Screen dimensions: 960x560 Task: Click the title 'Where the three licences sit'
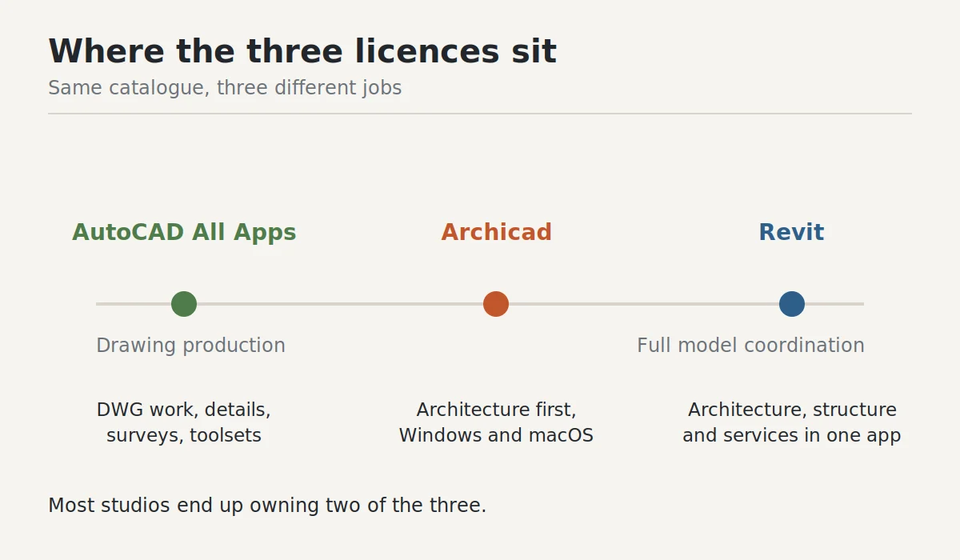pos(302,52)
